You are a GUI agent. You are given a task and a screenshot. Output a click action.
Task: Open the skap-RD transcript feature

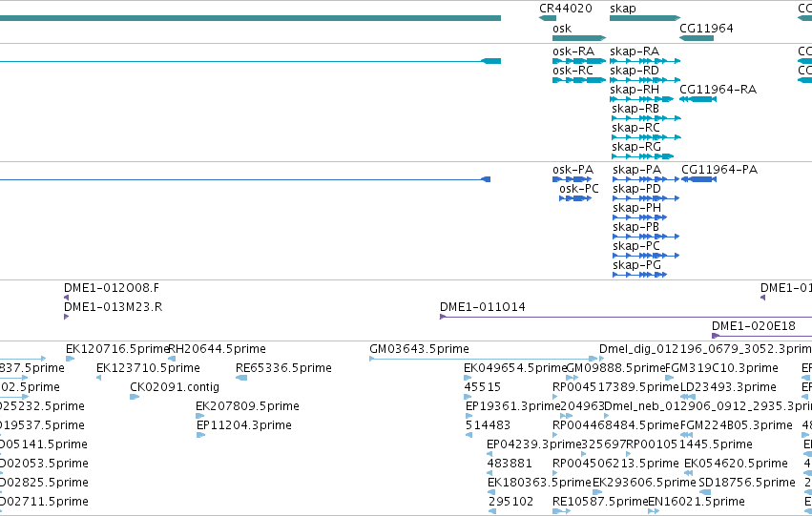point(645,80)
